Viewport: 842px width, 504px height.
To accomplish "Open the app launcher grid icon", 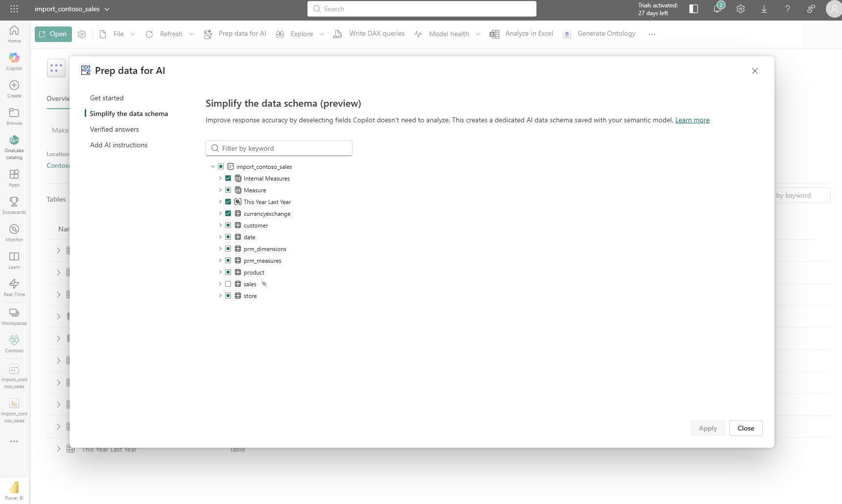I will 14,9.
